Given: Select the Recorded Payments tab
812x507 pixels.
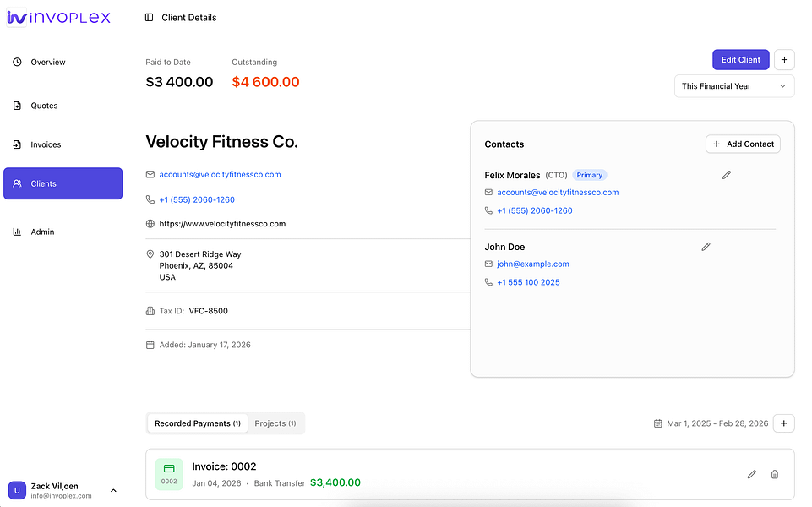Looking at the screenshot, I should (198, 423).
